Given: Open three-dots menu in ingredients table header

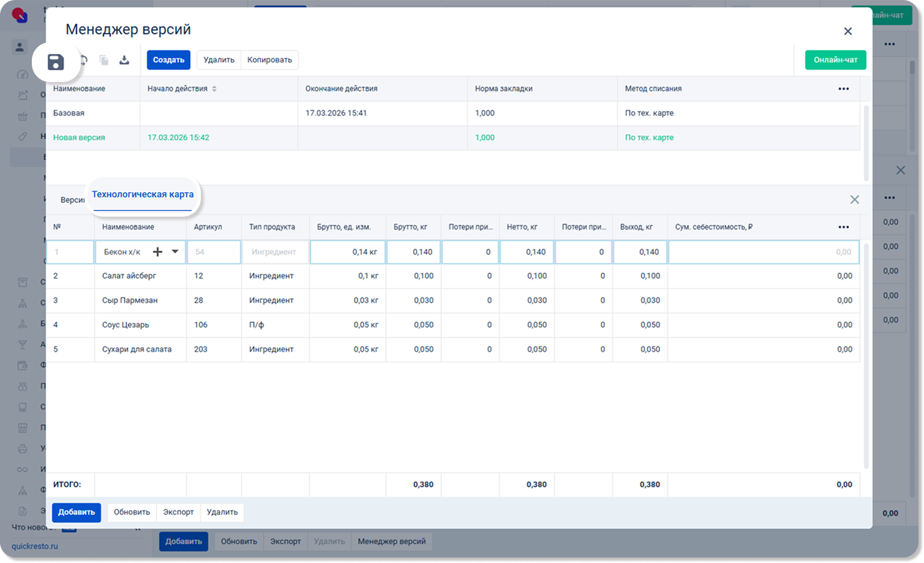Looking at the screenshot, I should click(843, 227).
